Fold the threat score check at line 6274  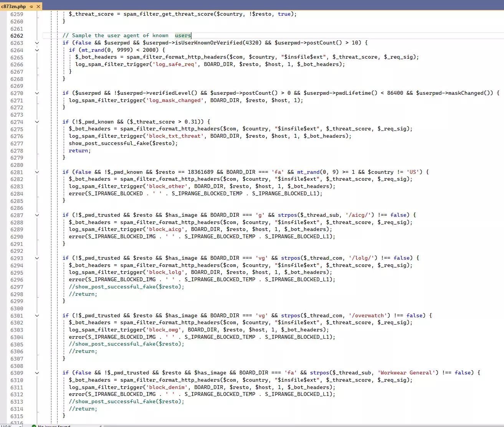37,122
